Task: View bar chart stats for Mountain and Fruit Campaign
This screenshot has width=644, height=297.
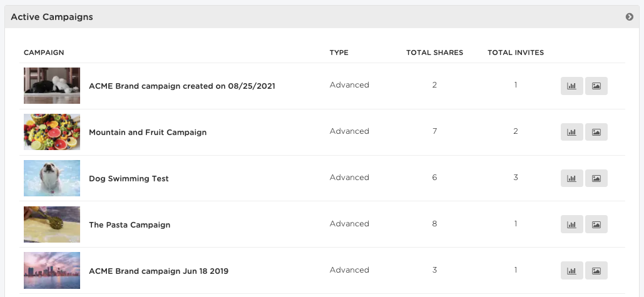Action: [572, 132]
